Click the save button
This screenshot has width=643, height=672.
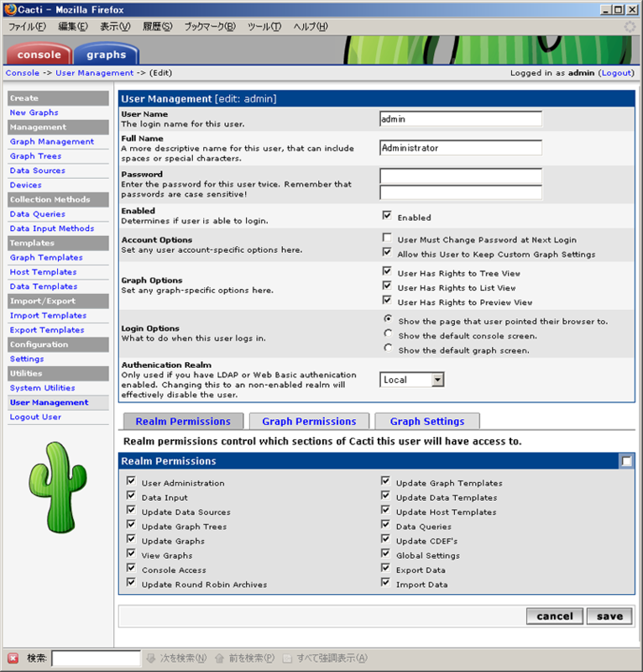tap(609, 616)
